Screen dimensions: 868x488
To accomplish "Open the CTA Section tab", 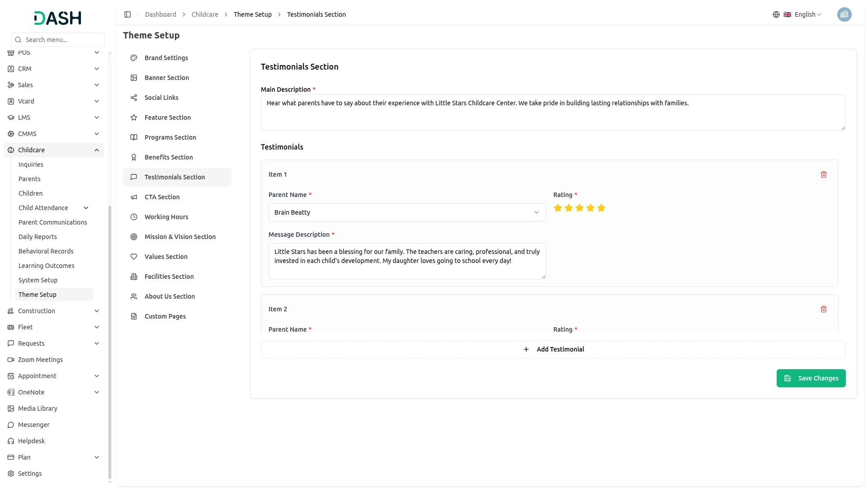I will pos(162,197).
